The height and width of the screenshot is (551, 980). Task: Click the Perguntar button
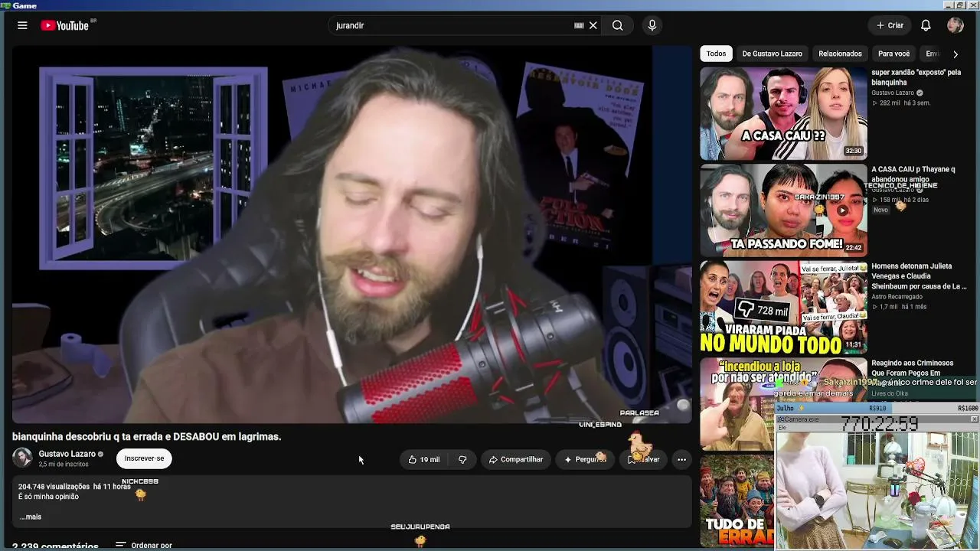click(585, 459)
